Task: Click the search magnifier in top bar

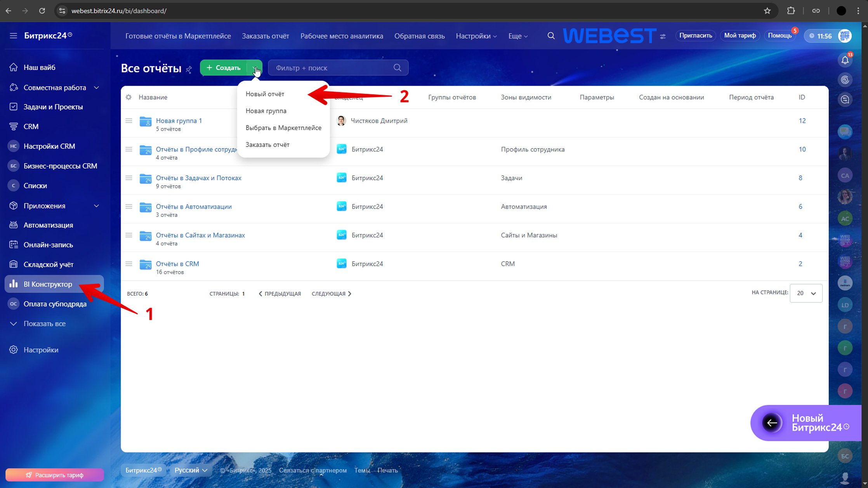Action: click(x=551, y=36)
